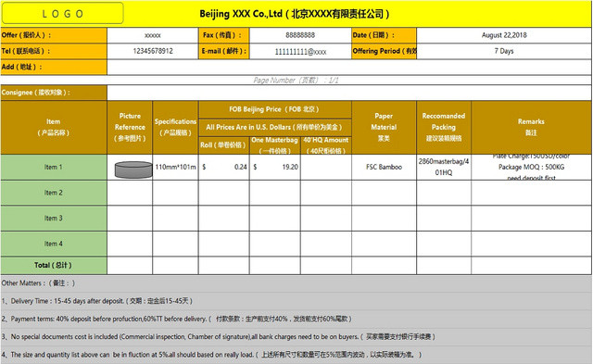Select the empty Add address field
The height and width of the screenshot is (364, 593).
(349, 67)
